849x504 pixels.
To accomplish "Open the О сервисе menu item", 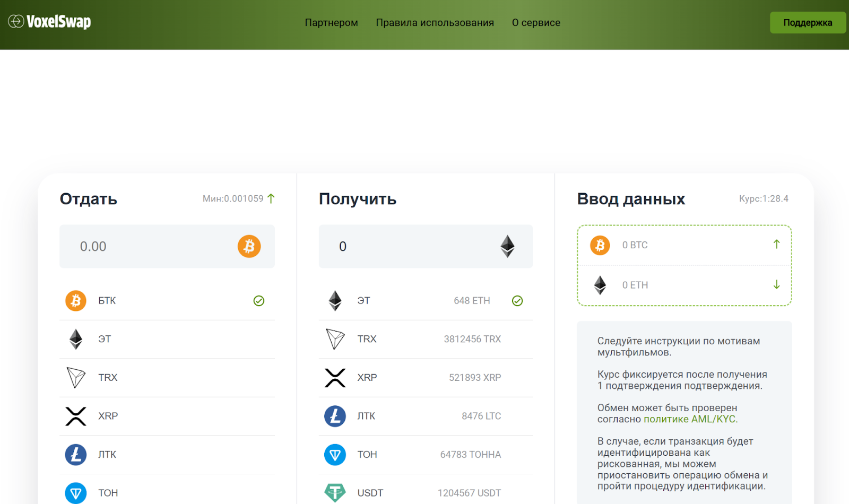I will [536, 23].
